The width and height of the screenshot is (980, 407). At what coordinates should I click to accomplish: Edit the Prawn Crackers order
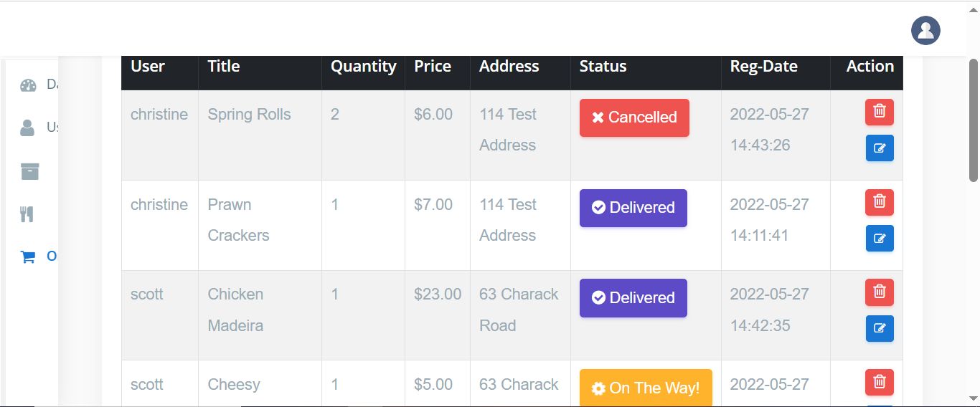(x=880, y=239)
